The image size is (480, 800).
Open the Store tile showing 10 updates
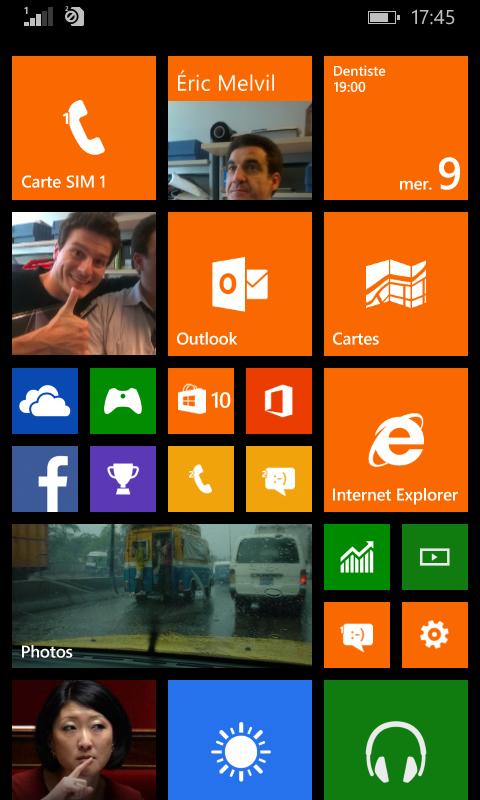pos(201,401)
